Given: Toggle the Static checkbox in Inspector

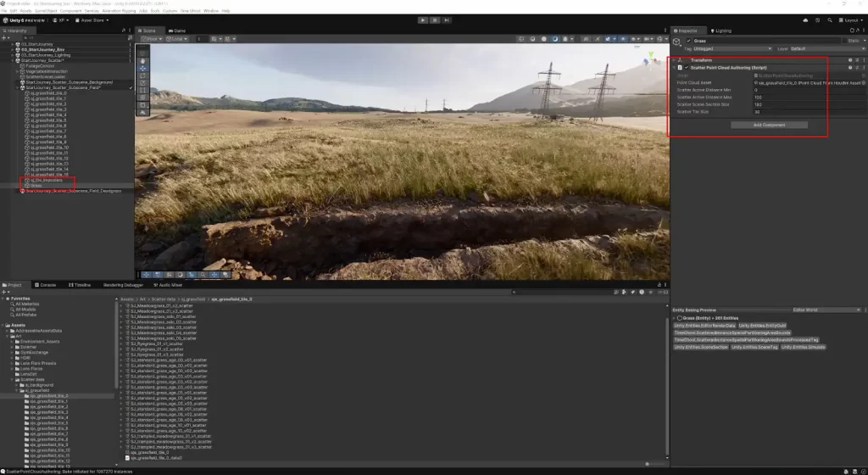Looking at the screenshot, I should [845, 41].
